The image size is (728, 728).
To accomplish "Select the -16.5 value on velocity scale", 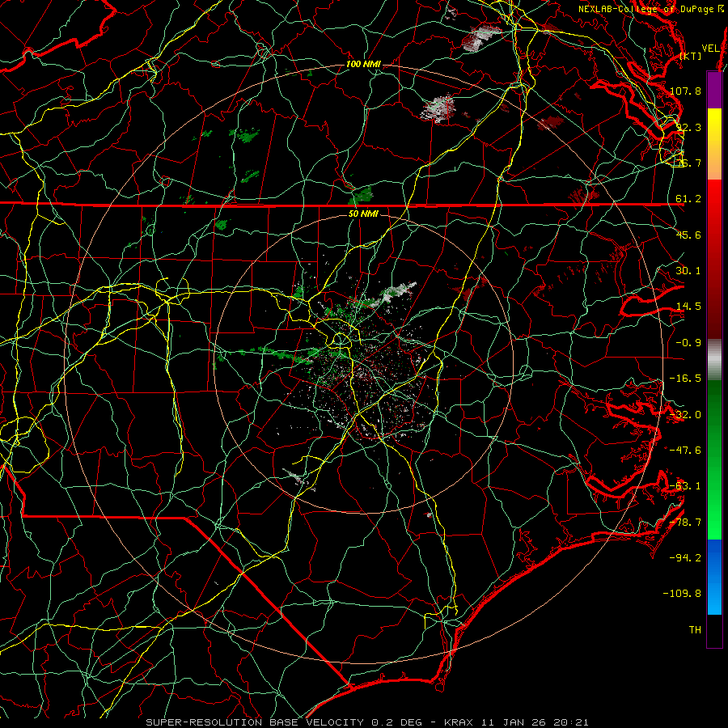I will coord(685,379).
